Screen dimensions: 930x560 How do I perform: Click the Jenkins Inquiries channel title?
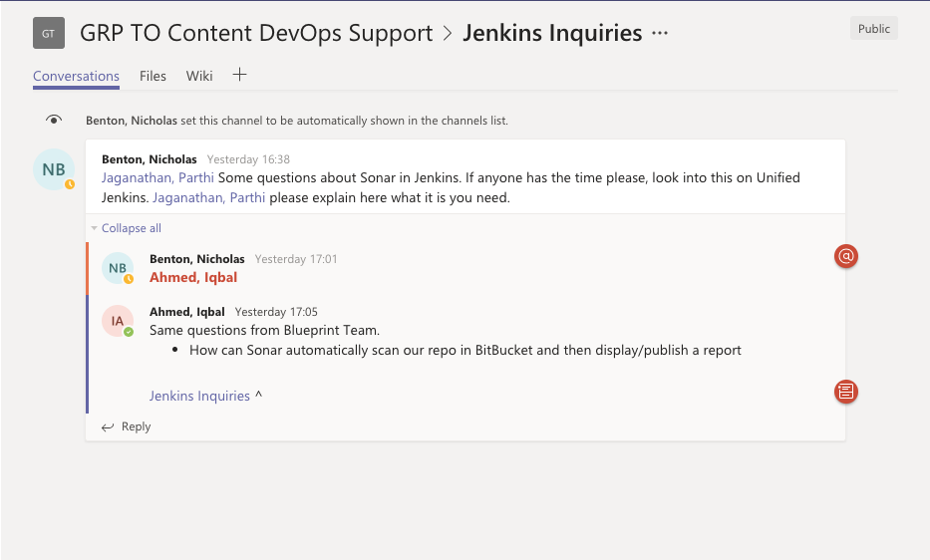552,33
